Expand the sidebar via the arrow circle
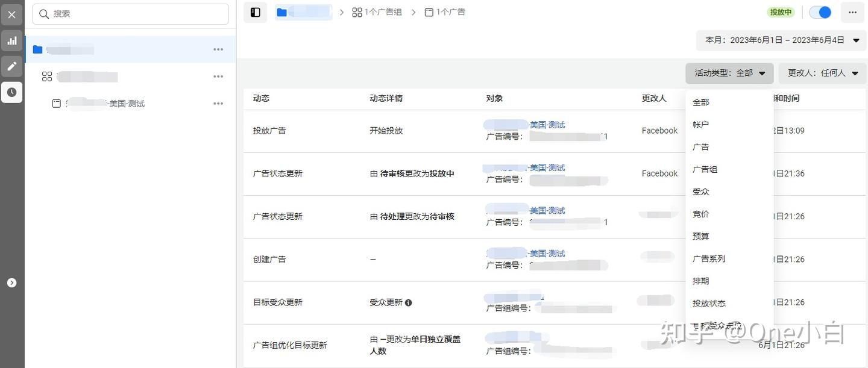The height and width of the screenshot is (368, 868). (12, 282)
